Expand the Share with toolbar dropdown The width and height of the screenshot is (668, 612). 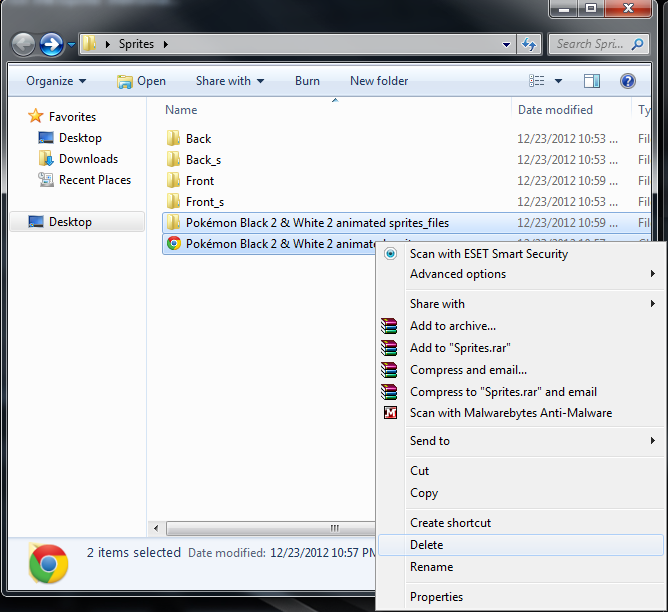[230, 81]
